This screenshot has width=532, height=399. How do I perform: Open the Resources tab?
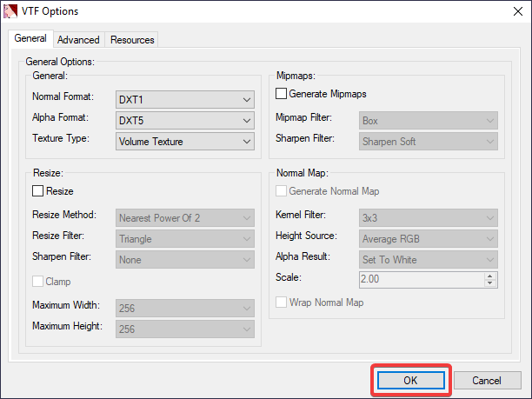click(132, 40)
